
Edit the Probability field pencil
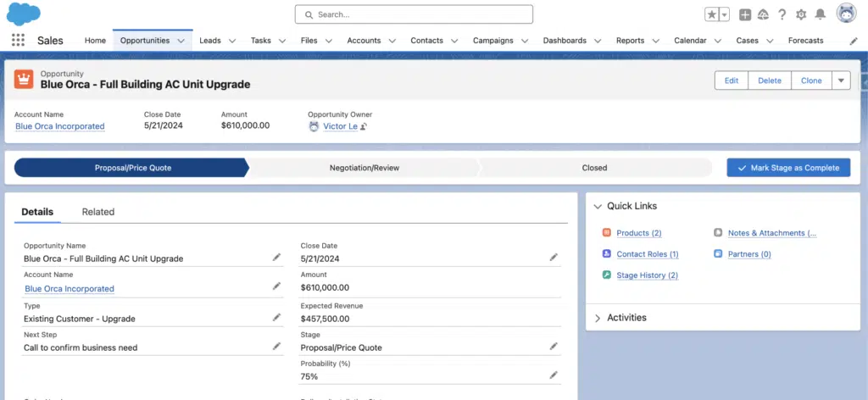coord(554,375)
